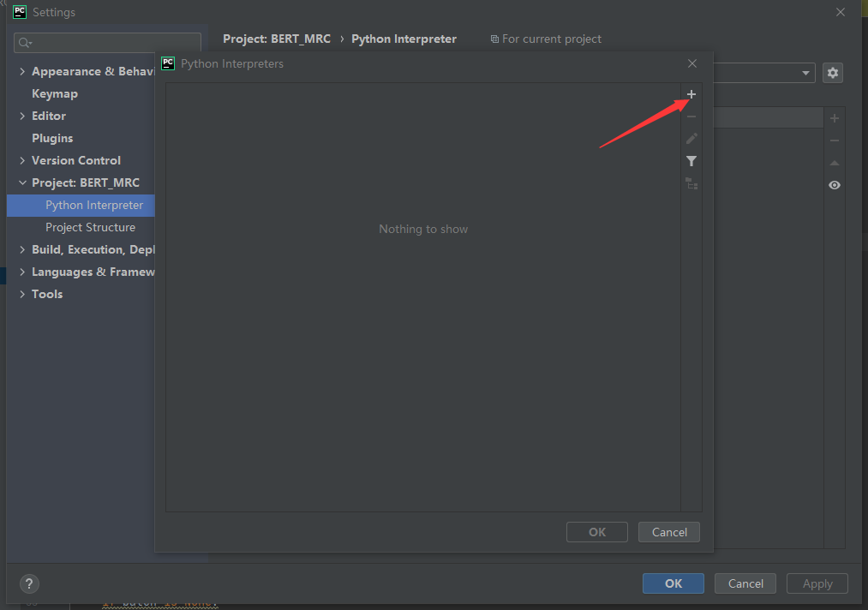
Task: Click the install package plus icon in Settings
Action: click(x=835, y=118)
